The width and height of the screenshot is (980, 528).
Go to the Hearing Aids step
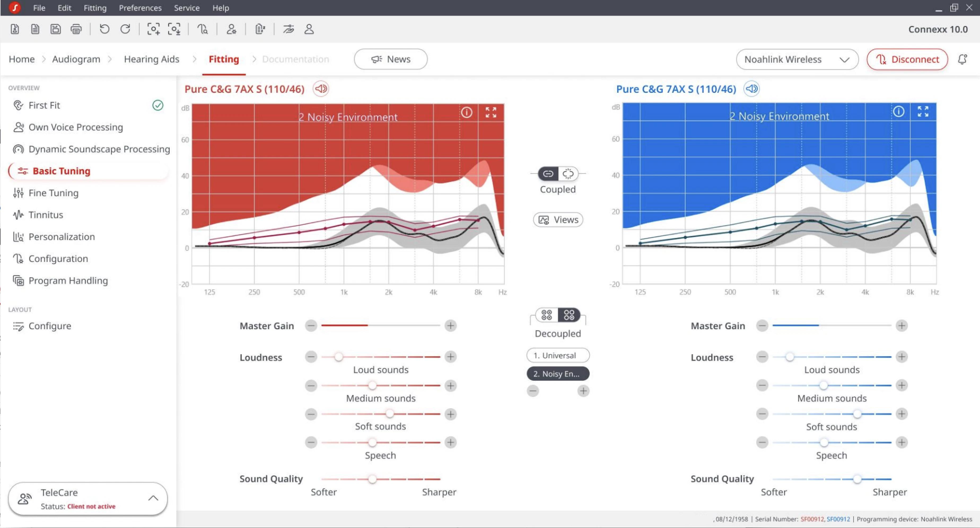coord(151,59)
